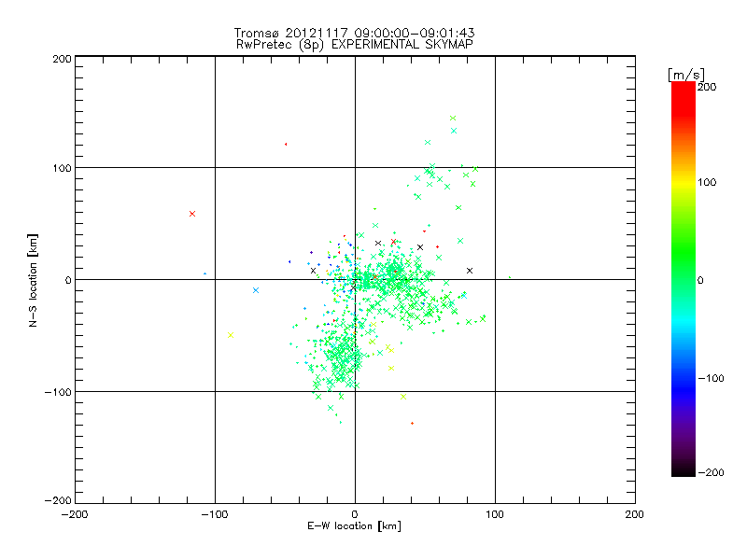Click the '-100' tick label on the N-S axis

tap(58, 392)
